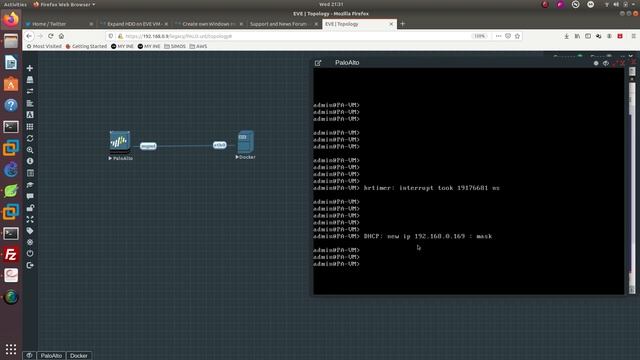Click the tag icon in sidebar

pyautogui.click(x=30, y=231)
